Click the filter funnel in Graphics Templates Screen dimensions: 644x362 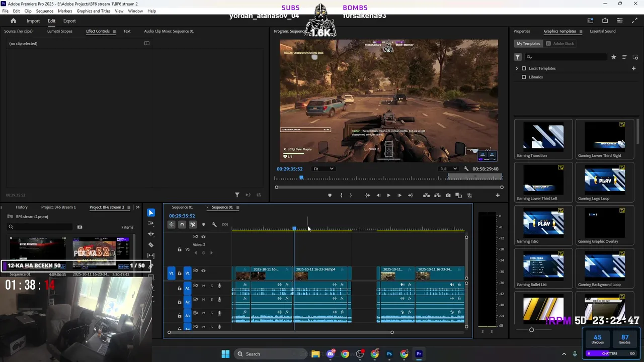(518, 57)
